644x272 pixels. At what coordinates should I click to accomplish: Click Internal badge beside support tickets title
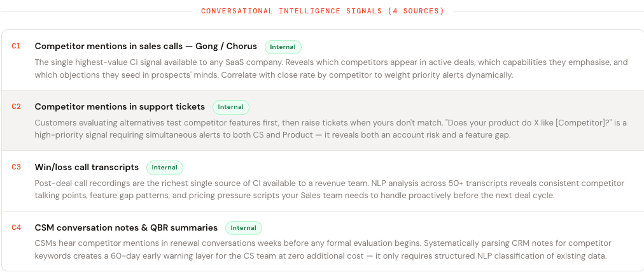(x=231, y=107)
